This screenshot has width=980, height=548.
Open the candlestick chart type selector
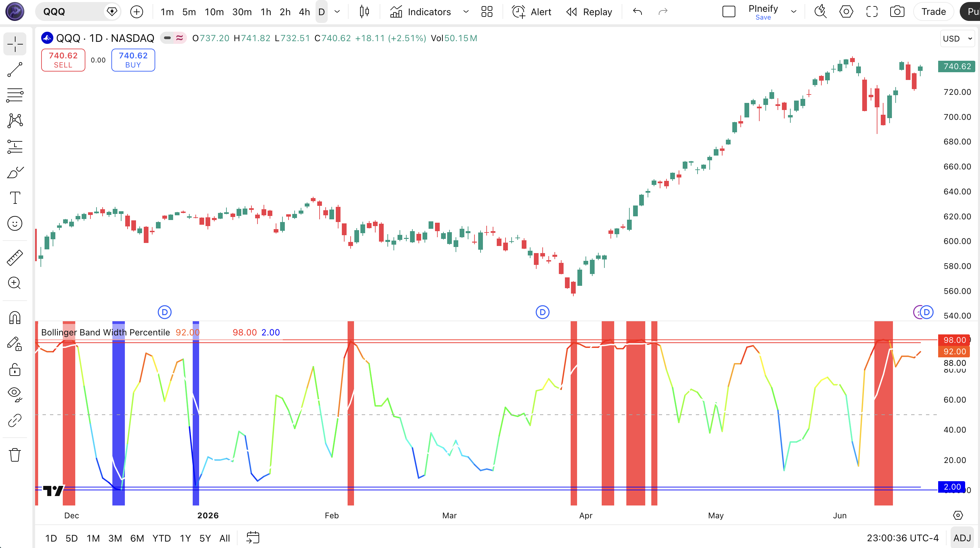coord(364,12)
